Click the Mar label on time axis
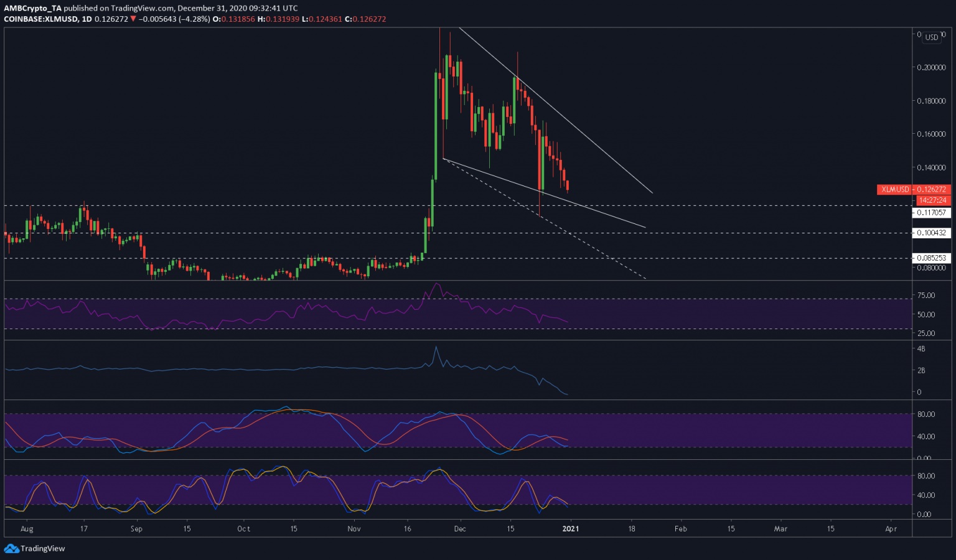Screen dimensions: 956x560 [780, 529]
